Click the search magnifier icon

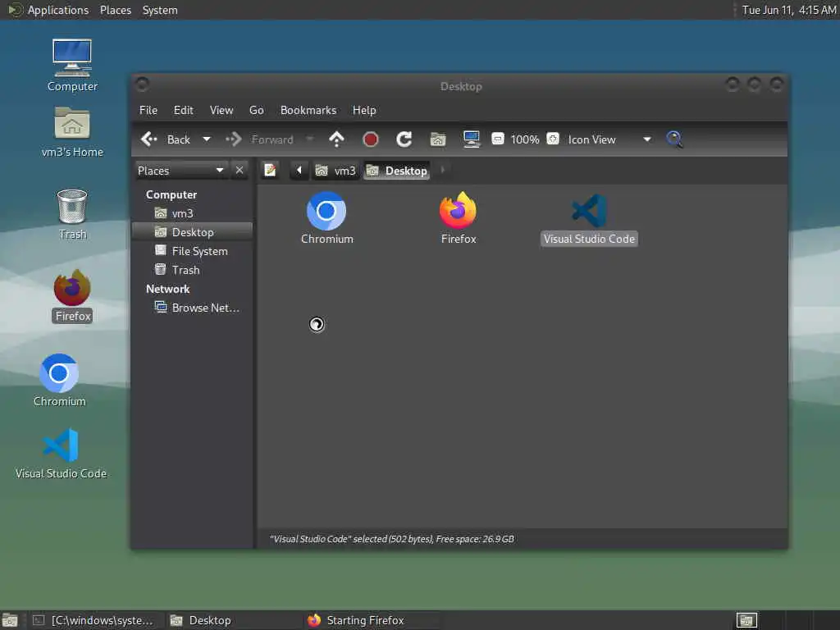[x=674, y=139]
